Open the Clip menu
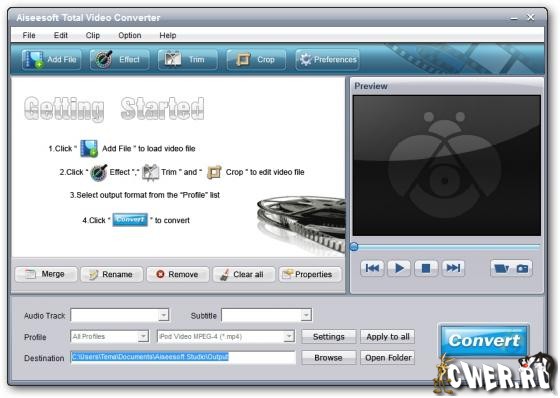560x398 pixels. 92,35
